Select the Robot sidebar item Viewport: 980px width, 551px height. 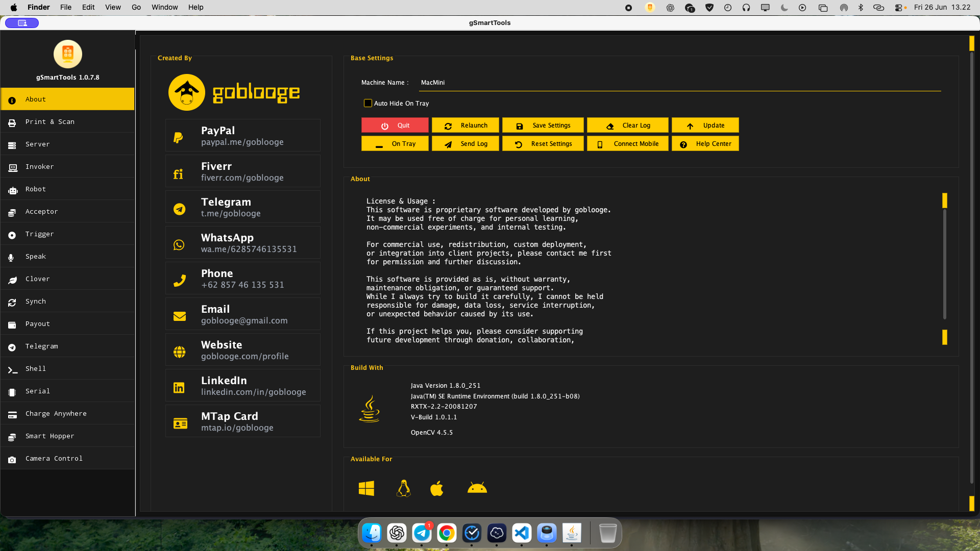coord(67,189)
